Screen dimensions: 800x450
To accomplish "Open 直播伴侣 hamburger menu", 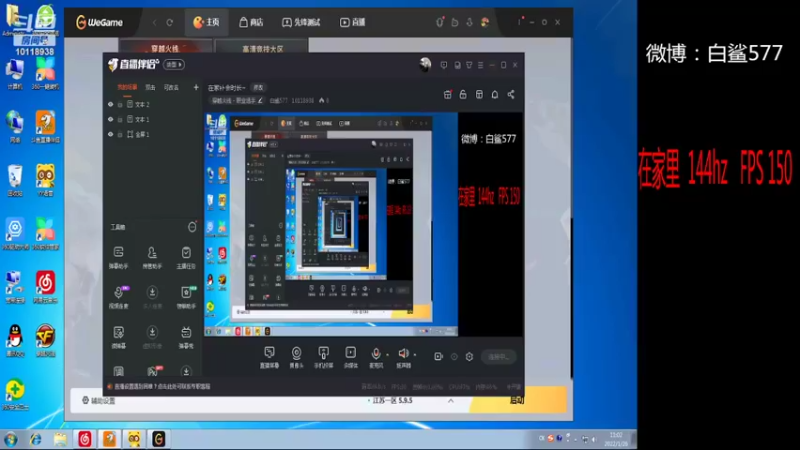I will (x=481, y=65).
